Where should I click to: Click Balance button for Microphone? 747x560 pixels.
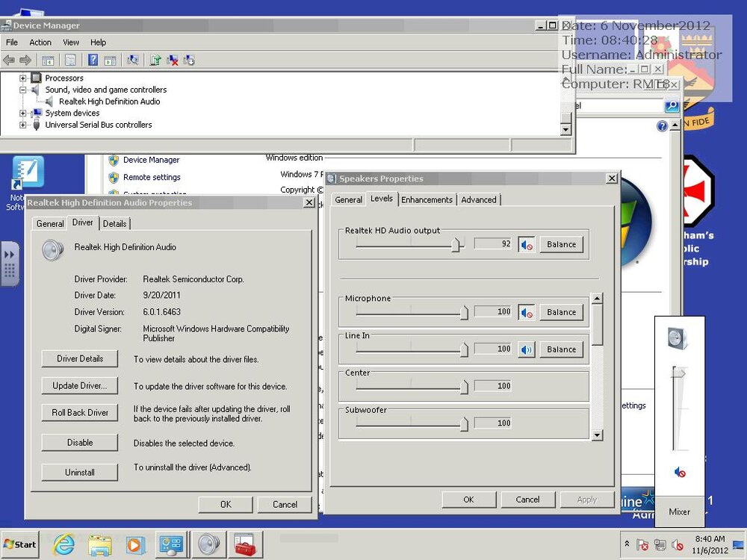[562, 312]
